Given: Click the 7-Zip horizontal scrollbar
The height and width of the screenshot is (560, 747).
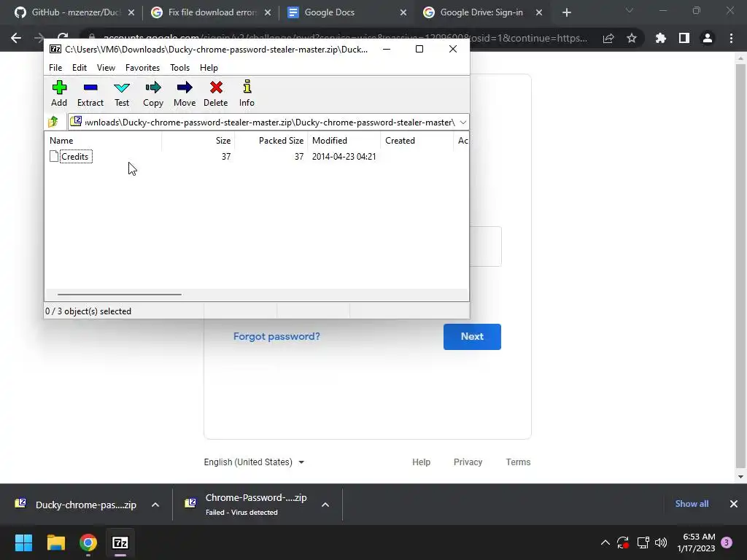Looking at the screenshot, I should pyautogui.click(x=119, y=295).
